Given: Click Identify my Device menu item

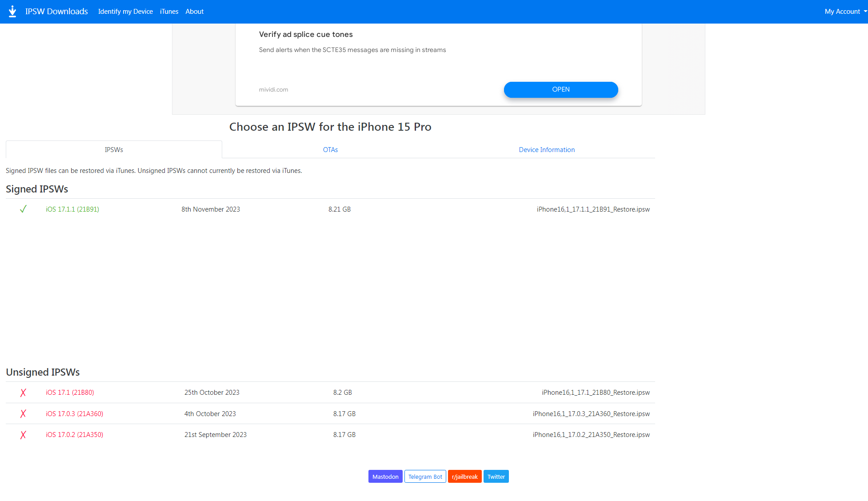Looking at the screenshot, I should [125, 11].
